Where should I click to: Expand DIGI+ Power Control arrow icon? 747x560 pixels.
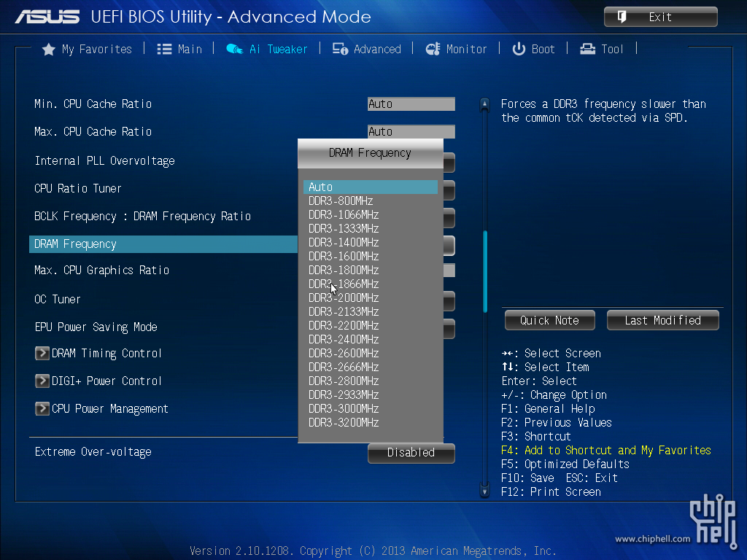(42, 381)
